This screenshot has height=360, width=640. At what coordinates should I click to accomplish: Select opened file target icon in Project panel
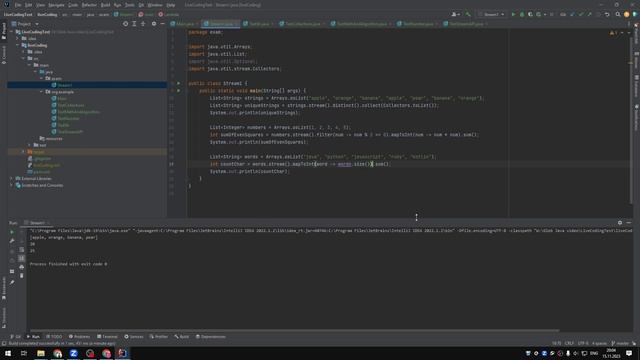125,24
